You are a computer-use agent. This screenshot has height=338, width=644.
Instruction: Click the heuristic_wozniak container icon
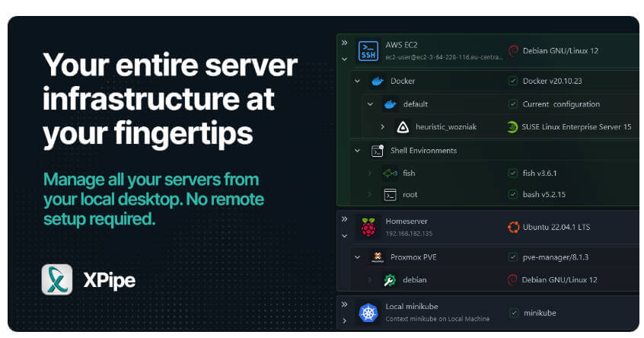tap(403, 127)
